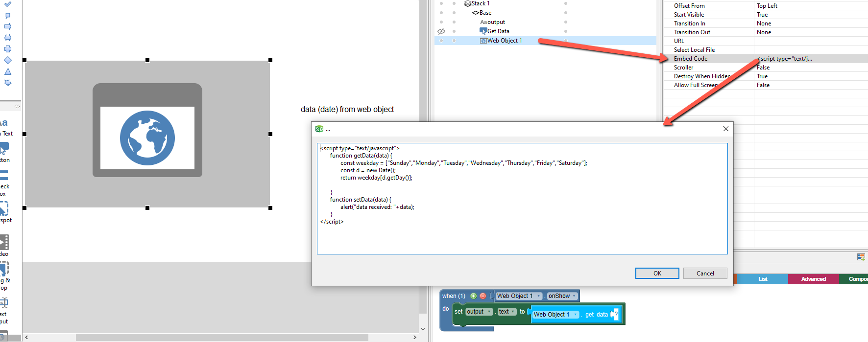
Task: Click the Base diamond icon in the tree
Action: pos(475,13)
